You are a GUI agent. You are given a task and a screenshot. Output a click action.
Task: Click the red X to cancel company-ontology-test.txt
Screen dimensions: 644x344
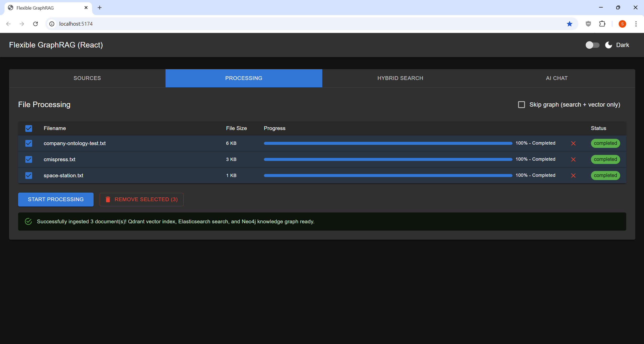coord(574,143)
